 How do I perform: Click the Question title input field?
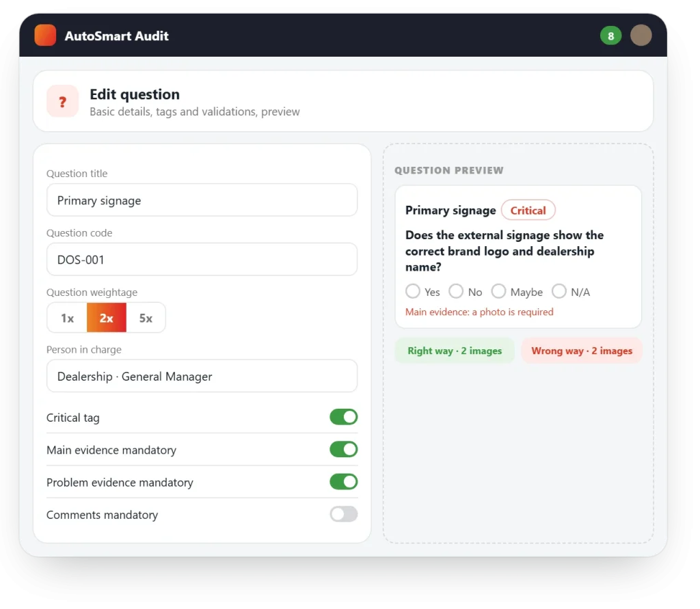(202, 200)
